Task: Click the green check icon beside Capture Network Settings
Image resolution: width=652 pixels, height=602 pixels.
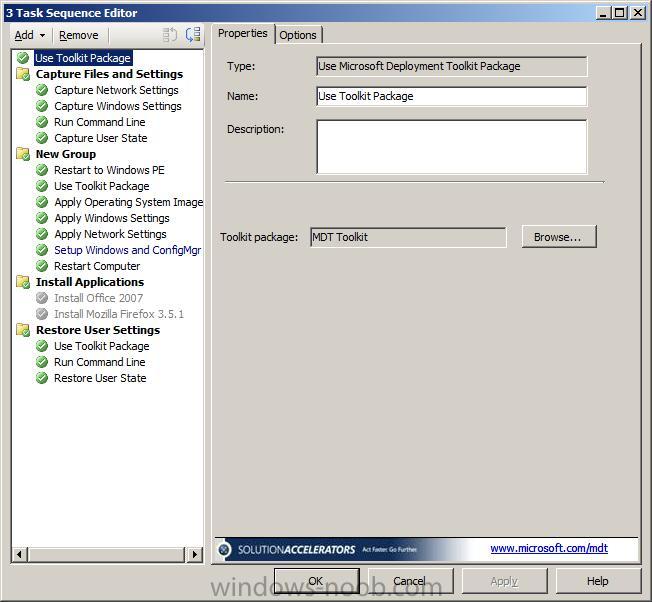Action: click(42, 90)
